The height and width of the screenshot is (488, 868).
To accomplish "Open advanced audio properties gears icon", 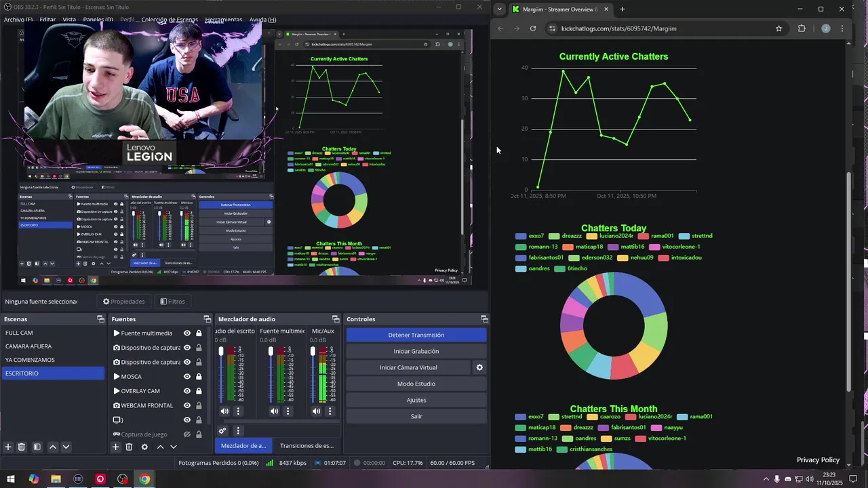I will (x=222, y=430).
